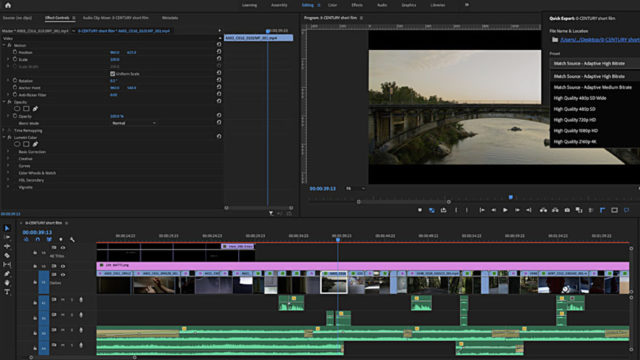Toggle animation stopwatch for Position
The width and height of the screenshot is (640, 360).
15,52
